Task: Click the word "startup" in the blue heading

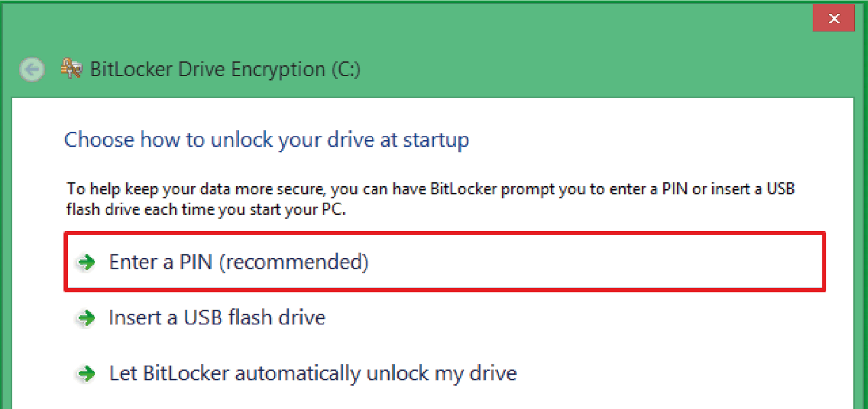Action: coord(436,140)
